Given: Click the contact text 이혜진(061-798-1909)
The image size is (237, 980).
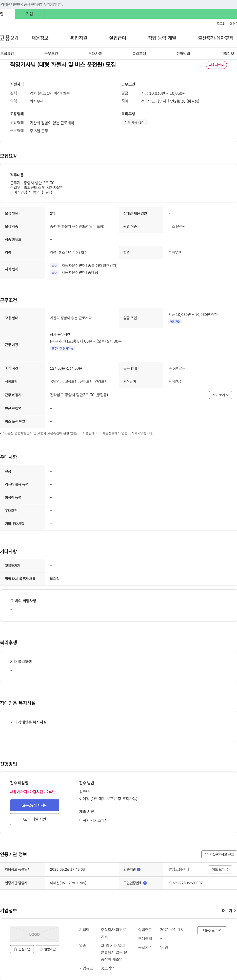Looking at the screenshot, I should coord(68,883).
